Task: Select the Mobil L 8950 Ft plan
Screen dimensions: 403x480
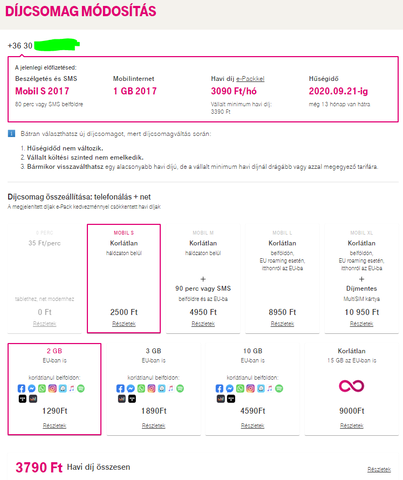Action: tap(282, 278)
